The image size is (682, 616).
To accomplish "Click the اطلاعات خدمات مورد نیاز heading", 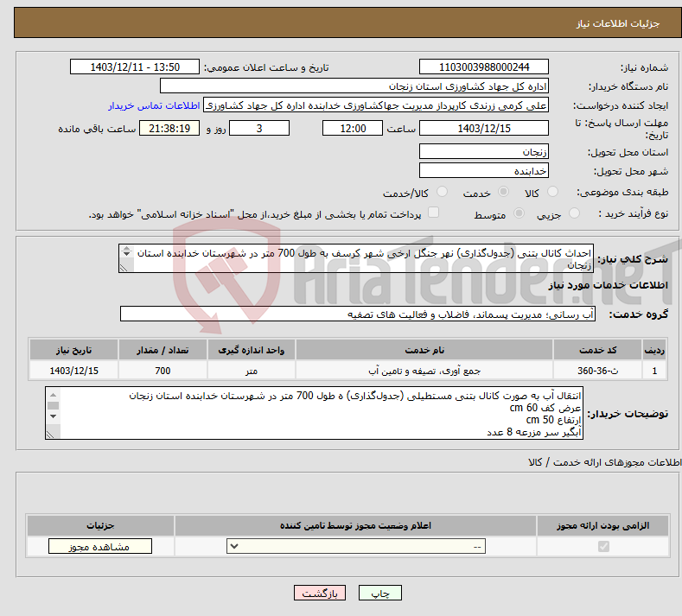I will pyautogui.click(x=608, y=285).
